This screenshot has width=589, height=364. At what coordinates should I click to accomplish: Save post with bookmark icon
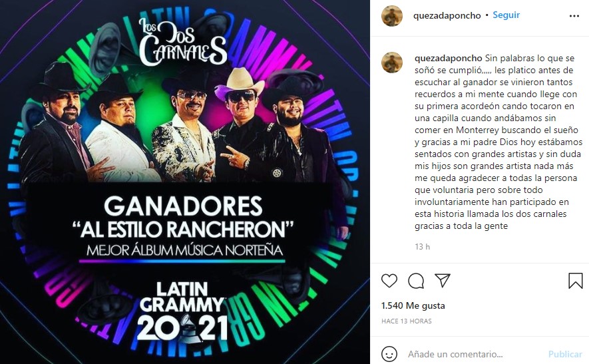click(x=575, y=281)
